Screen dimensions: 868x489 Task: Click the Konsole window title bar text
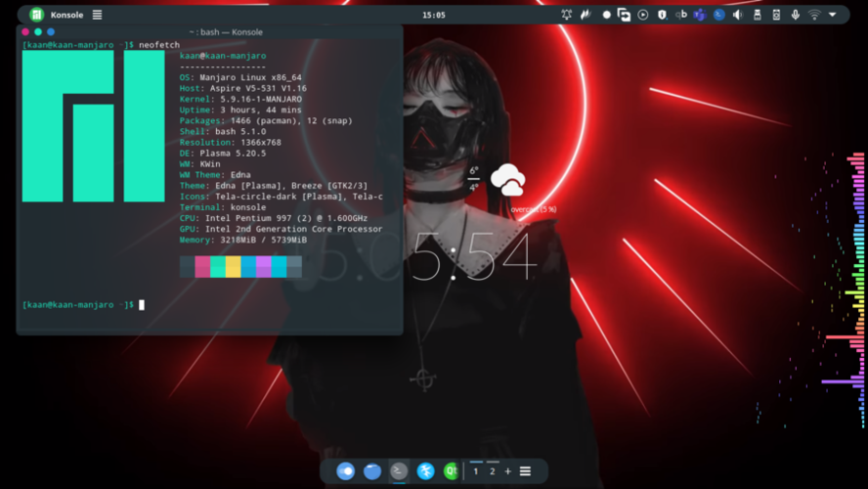226,32
